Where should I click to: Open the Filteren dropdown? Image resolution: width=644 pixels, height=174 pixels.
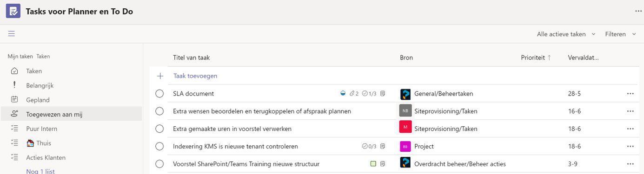pos(621,34)
